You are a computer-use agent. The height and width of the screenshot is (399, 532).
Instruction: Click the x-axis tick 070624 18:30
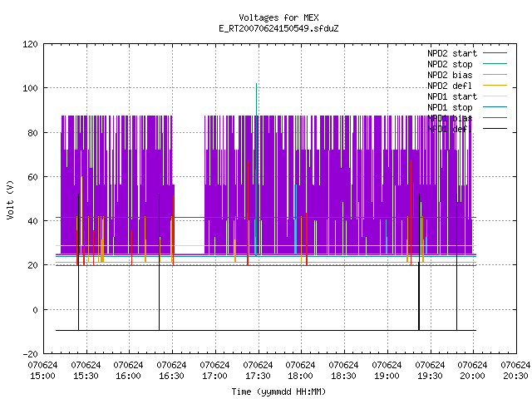click(343, 371)
